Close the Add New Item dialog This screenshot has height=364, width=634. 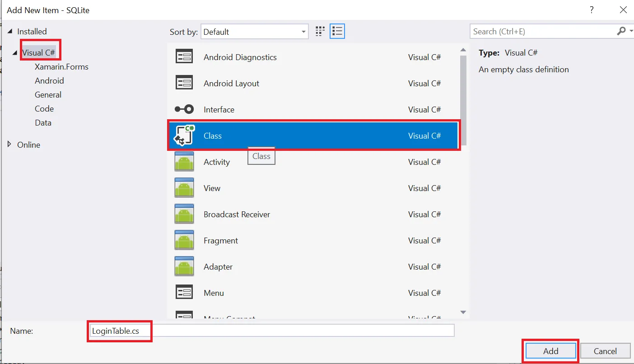pyautogui.click(x=623, y=9)
